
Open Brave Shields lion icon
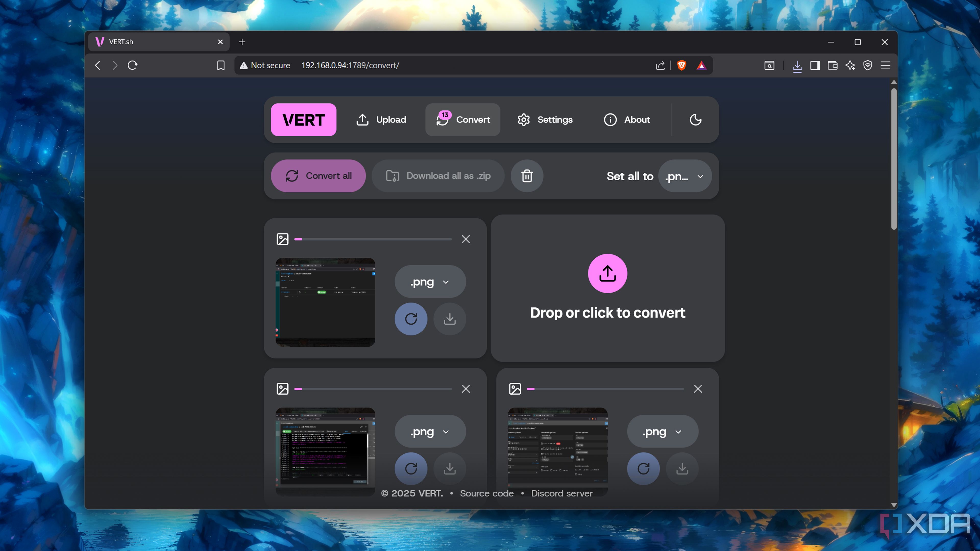click(x=681, y=65)
